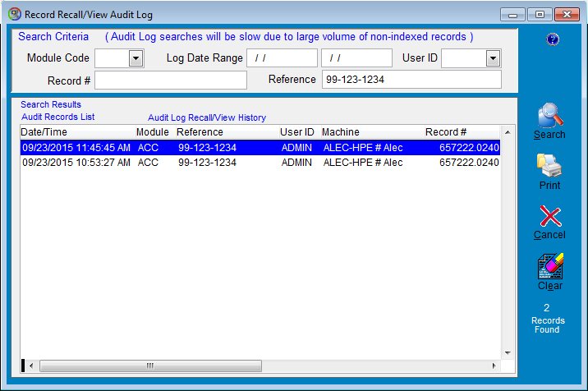
Task: Select the 11:45:45 AM audit record row
Action: 260,148
